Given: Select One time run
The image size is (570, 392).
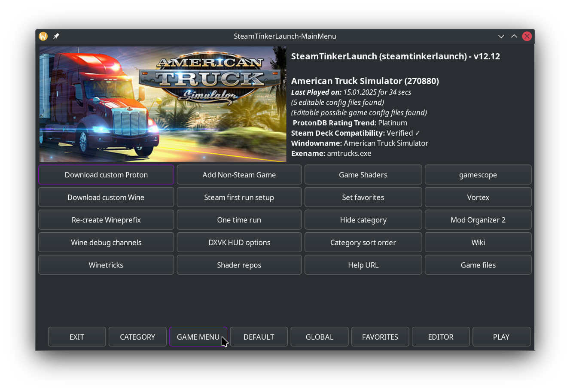Looking at the screenshot, I should [x=239, y=220].
